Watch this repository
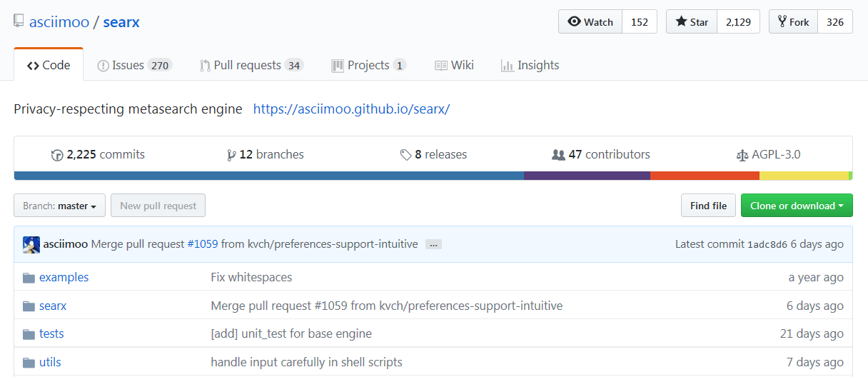 pos(590,21)
